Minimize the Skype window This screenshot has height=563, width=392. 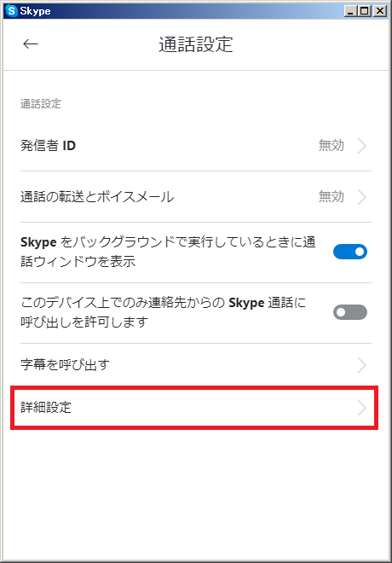(350, 11)
